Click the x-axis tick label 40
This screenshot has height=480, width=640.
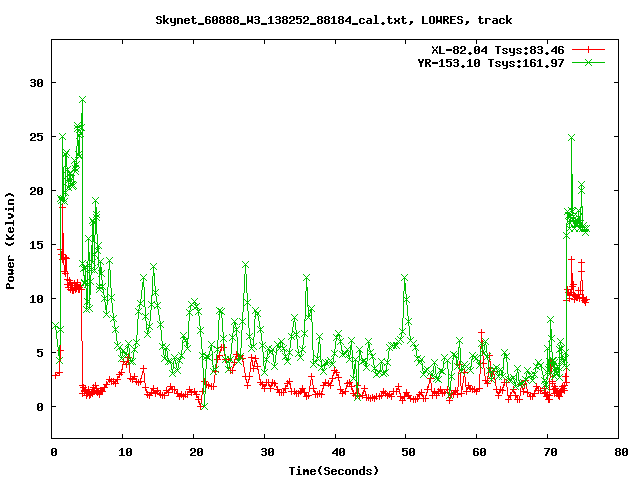[x=338, y=452]
